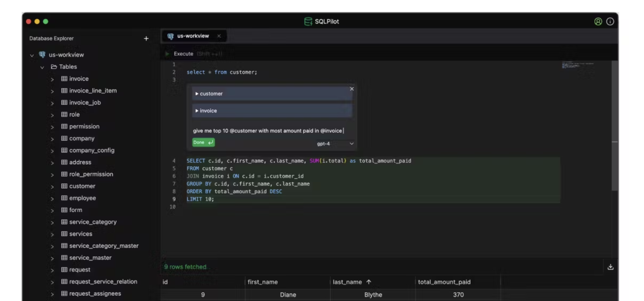The width and height of the screenshot is (644, 301).
Task: Expand the customer disclosure in prompt popup
Action: click(x=197, y=94)
